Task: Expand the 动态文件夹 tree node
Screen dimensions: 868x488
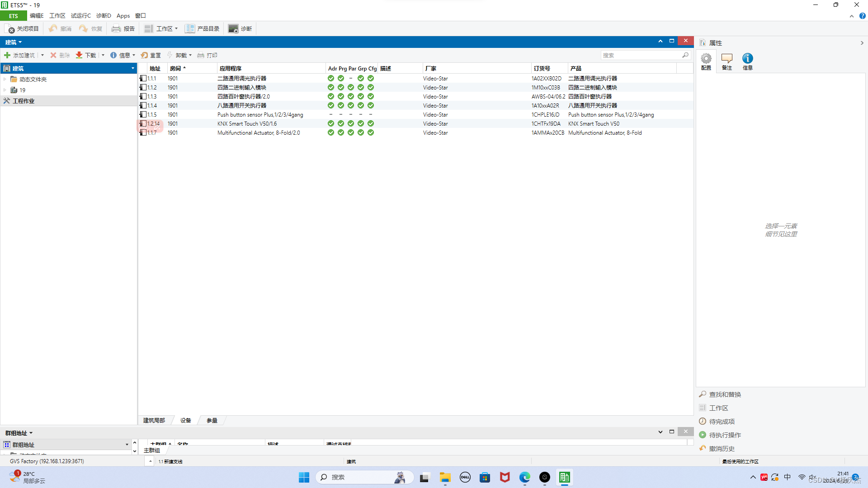Action: point(5,79)
